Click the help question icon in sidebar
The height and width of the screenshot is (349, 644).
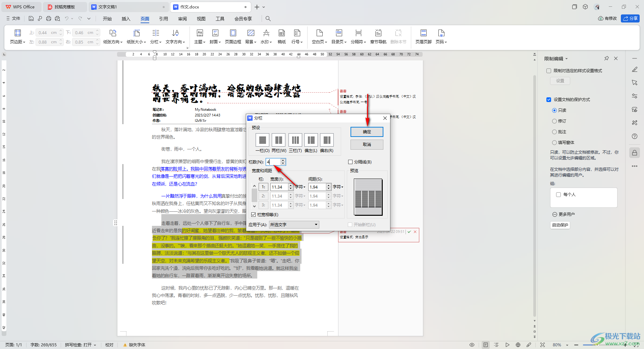point(635,136)
